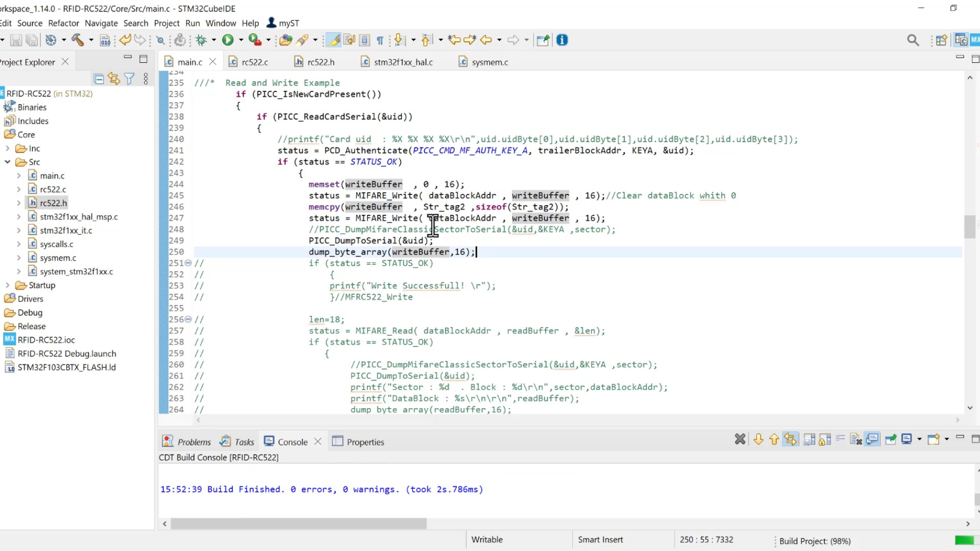Click the Information Center icon
The width and height of the screenshot is (980, 551).
(562, 40)
